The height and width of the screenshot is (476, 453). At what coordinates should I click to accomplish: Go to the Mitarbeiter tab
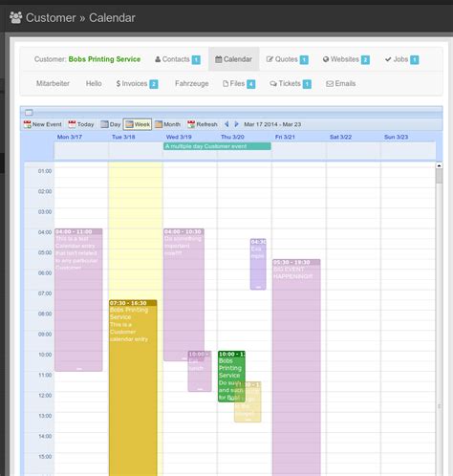click(x=53, y=83)
